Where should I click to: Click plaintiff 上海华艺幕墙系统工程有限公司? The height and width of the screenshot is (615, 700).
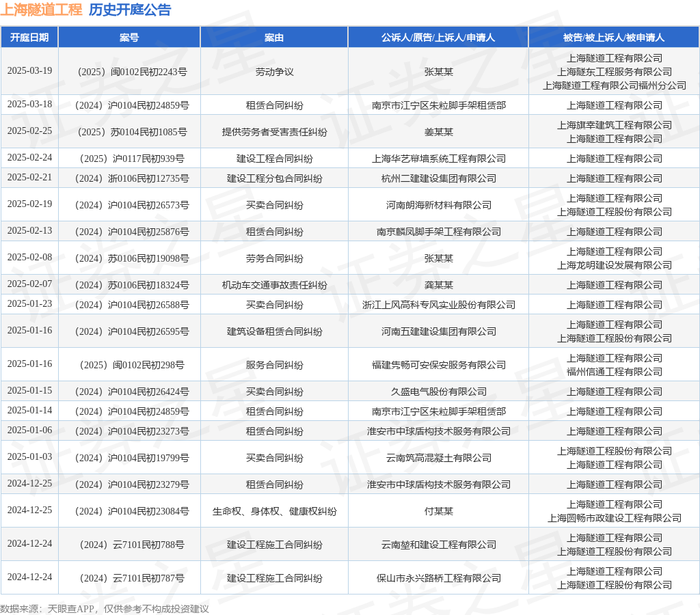(x=438, y=159)
